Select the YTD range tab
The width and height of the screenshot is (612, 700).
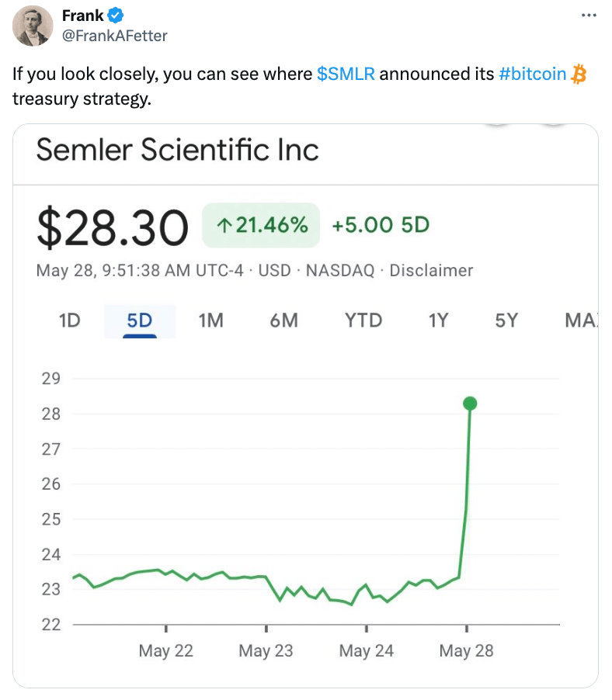coord(363,320)
